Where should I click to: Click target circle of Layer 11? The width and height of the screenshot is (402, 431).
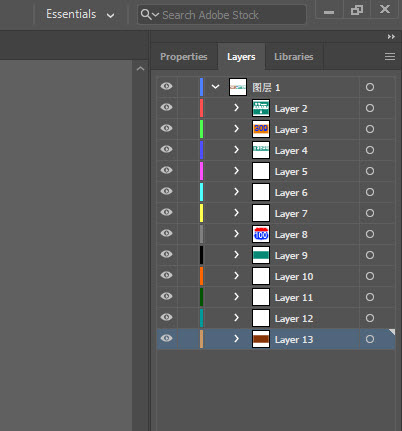(x=370, y=297)
